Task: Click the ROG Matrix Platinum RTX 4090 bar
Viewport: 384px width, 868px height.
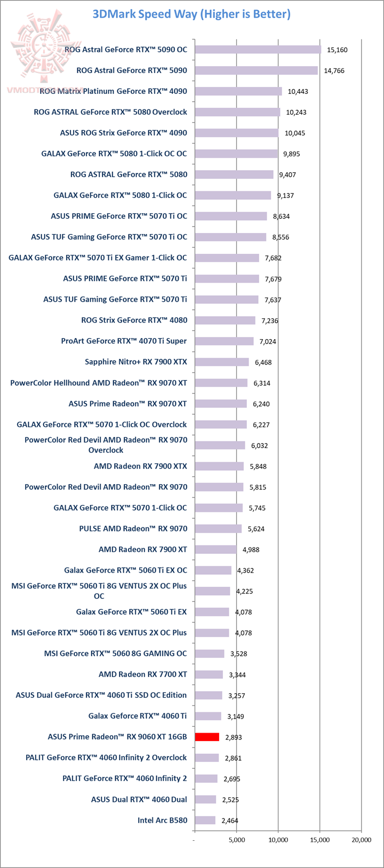Action: tap(238, 91)
